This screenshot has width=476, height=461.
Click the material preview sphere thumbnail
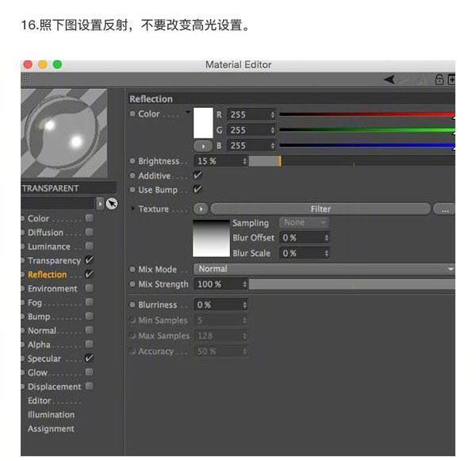tap(64, 133)
